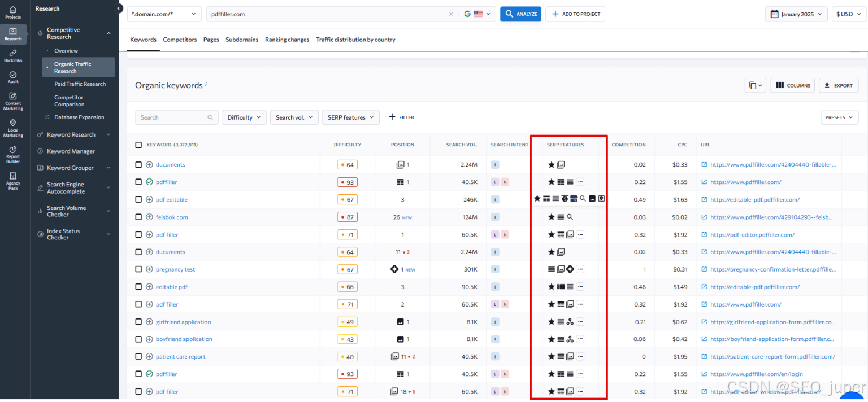Open the girlfriend application keyword link
The width and height of the screenshot is (868, 402).
[x=183, y=322]
